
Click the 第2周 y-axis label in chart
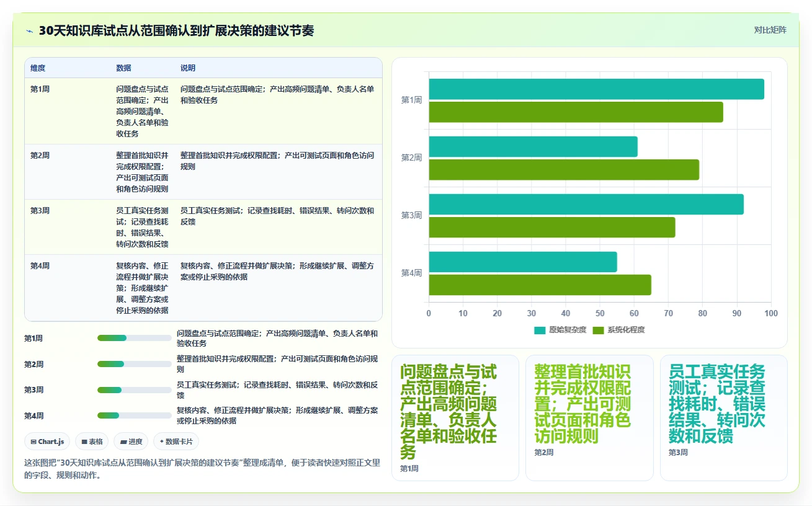(411, 158)
